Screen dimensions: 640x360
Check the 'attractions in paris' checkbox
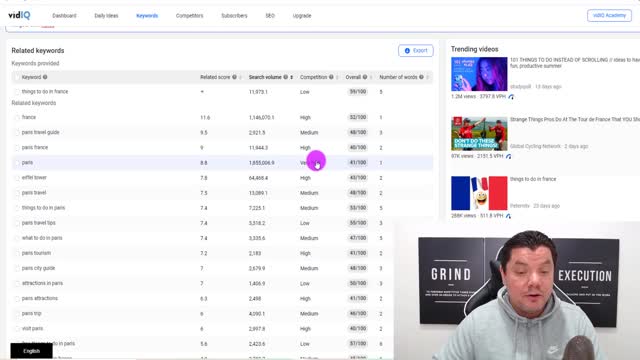(x=17, y=284)
